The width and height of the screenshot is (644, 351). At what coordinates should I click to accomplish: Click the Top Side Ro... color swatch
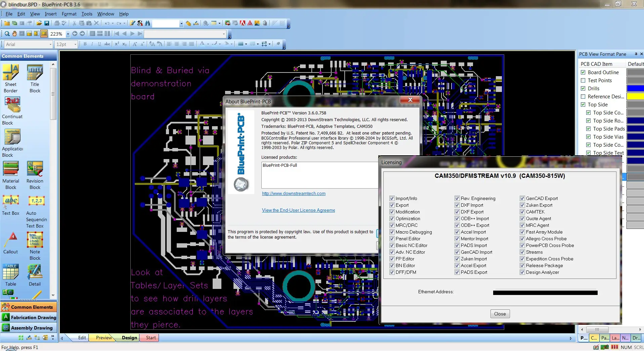(635, 120)
